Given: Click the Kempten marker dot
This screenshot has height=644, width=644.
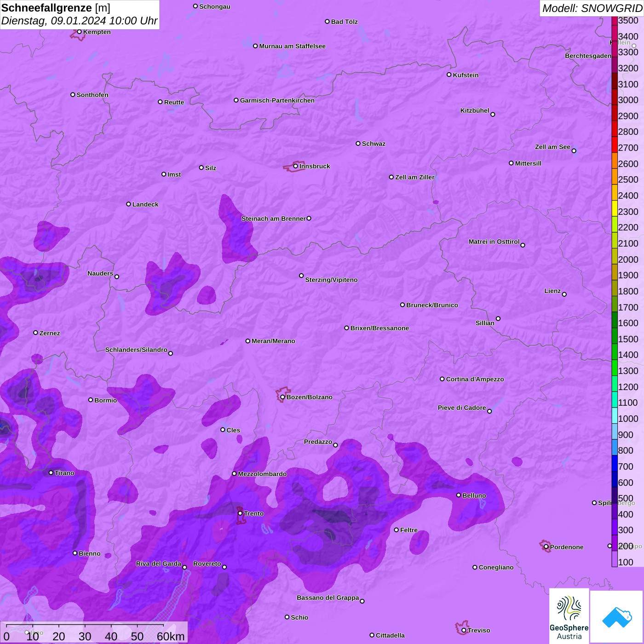Looking at the screenshot, I should click(79, 32).
